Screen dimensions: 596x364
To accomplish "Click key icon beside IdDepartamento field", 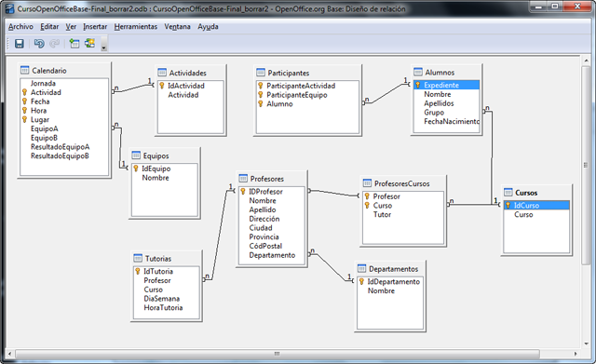I will click(361, 281).
